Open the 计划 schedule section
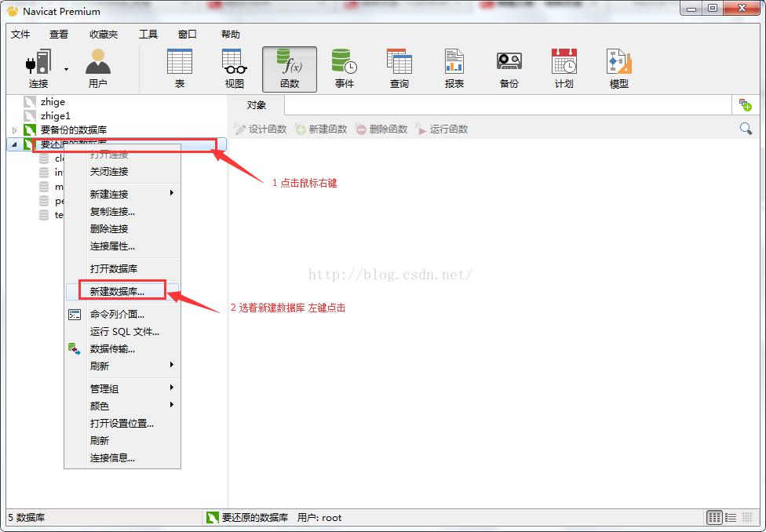 click(x=564, y=68)
